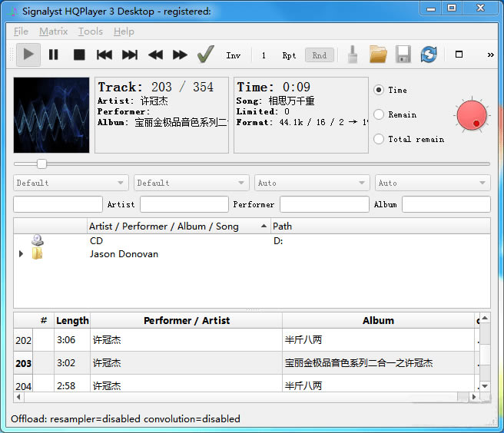
Task: Select the Time radio button
Action: [379, 90]
